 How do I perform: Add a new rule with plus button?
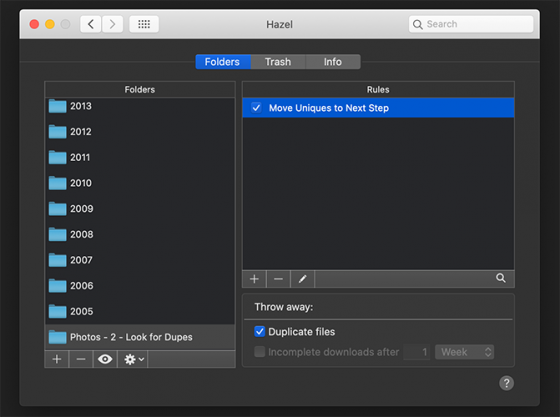tap(254, 279)
